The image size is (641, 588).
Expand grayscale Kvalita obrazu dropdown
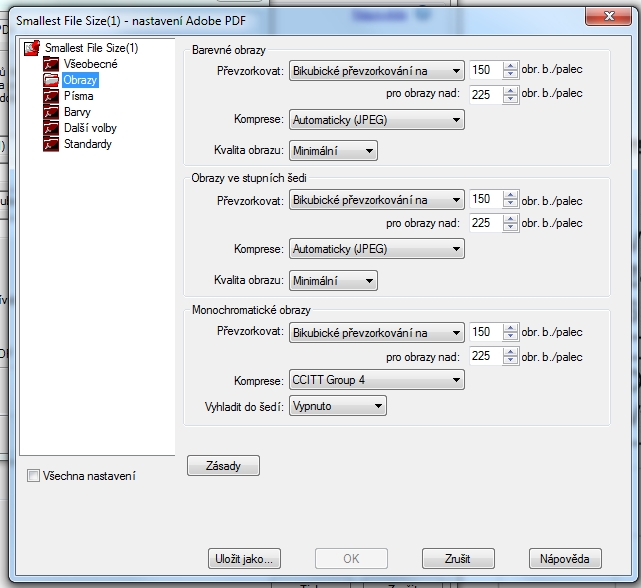pos(333,281)
